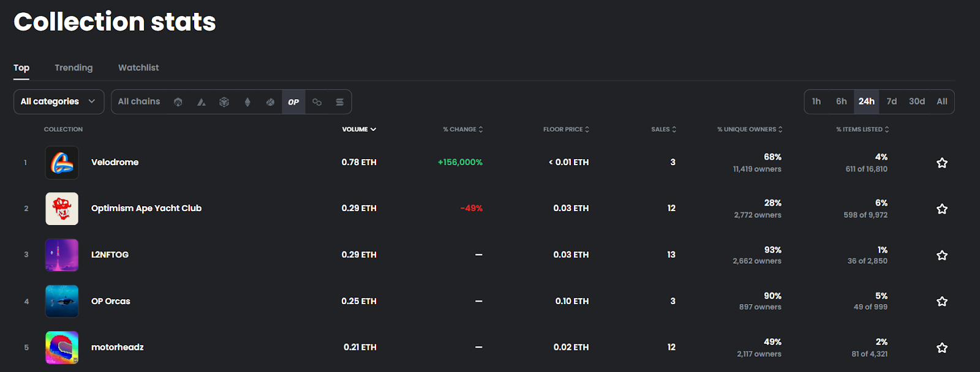
Task: Open Velodrome collection logo
Action: pos(62,163)
